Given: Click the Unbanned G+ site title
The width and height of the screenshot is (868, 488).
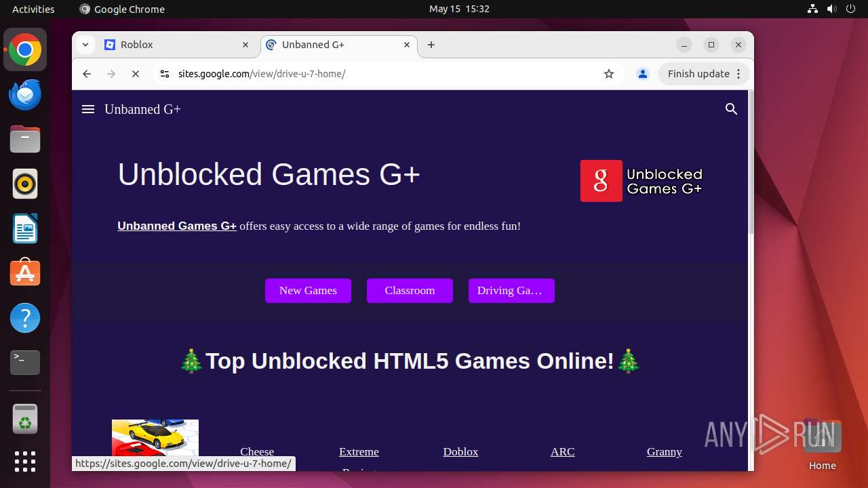Looking at the screenshot, I should tap(142, 109).
